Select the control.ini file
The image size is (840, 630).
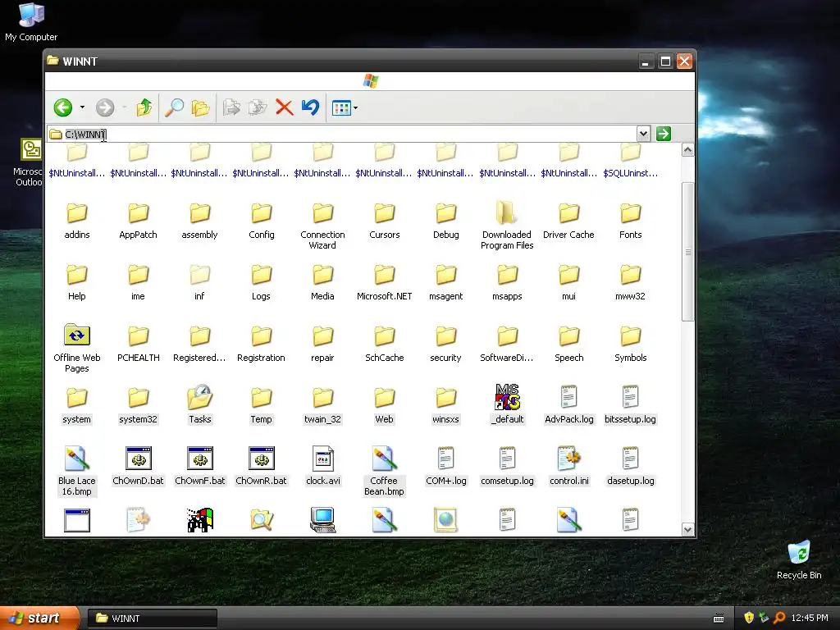tap(569, 466)
